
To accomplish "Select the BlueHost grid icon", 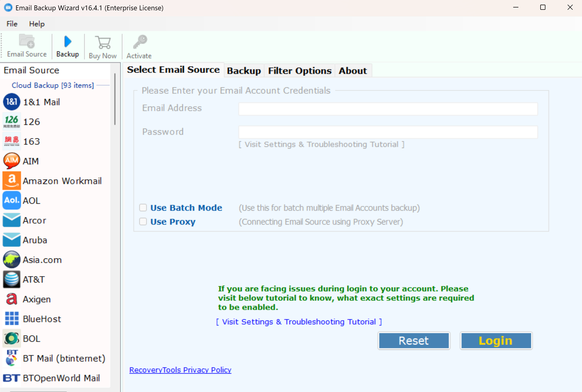I will coord(12,319).
